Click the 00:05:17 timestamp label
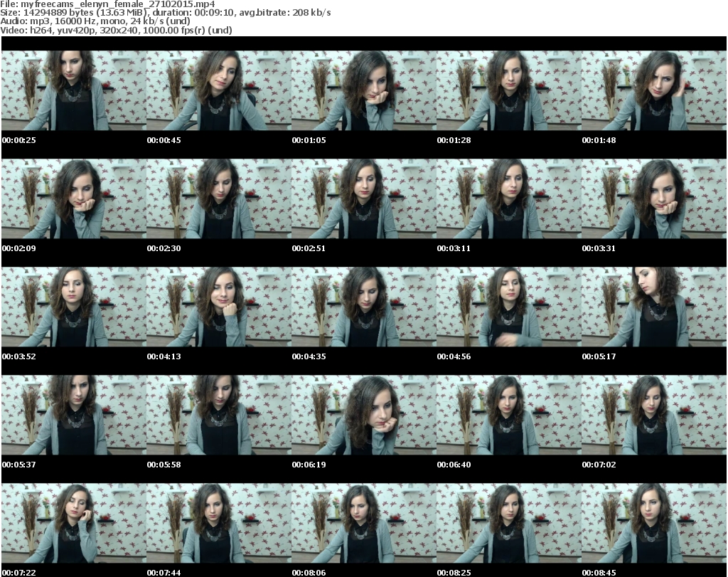The height and width of the screenshot is (577, 728). [599, 356]
